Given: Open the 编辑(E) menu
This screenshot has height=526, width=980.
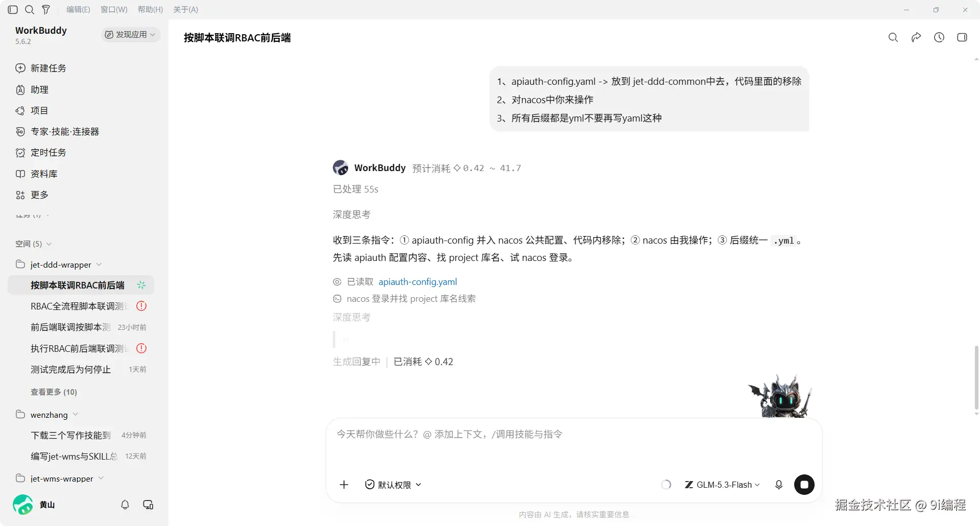Looking at the screenshot, I should 78,10.
